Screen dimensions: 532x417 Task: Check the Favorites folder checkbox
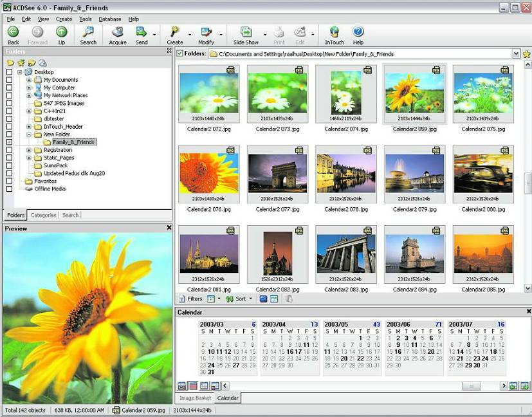[x=9, y=181]
